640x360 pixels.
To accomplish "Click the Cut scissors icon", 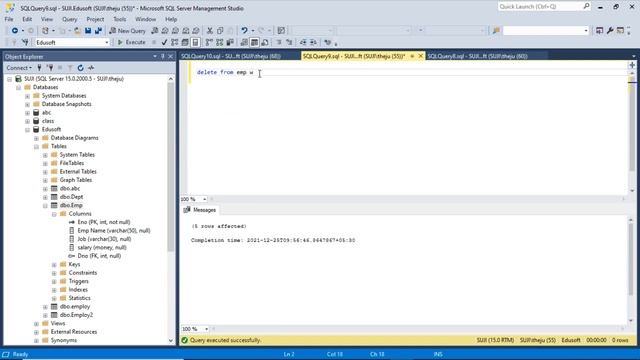I will (x=210, y=31).
